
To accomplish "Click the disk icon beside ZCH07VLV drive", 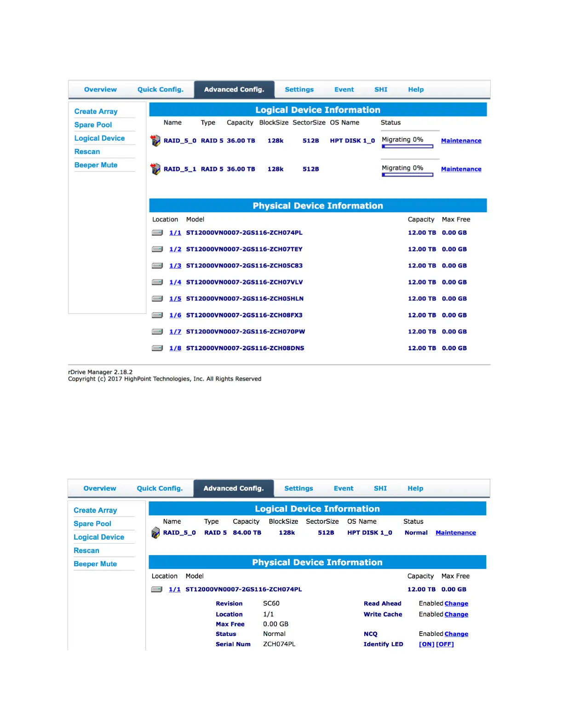I will 157,282.
